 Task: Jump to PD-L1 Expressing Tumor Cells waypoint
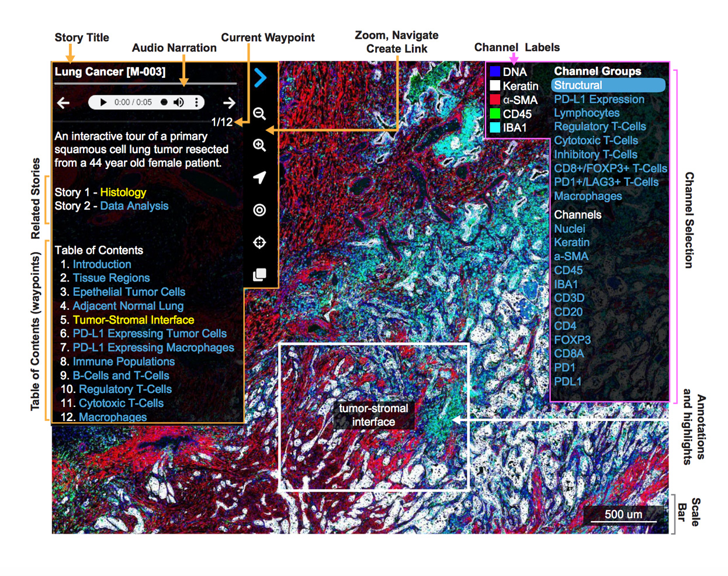150,334
